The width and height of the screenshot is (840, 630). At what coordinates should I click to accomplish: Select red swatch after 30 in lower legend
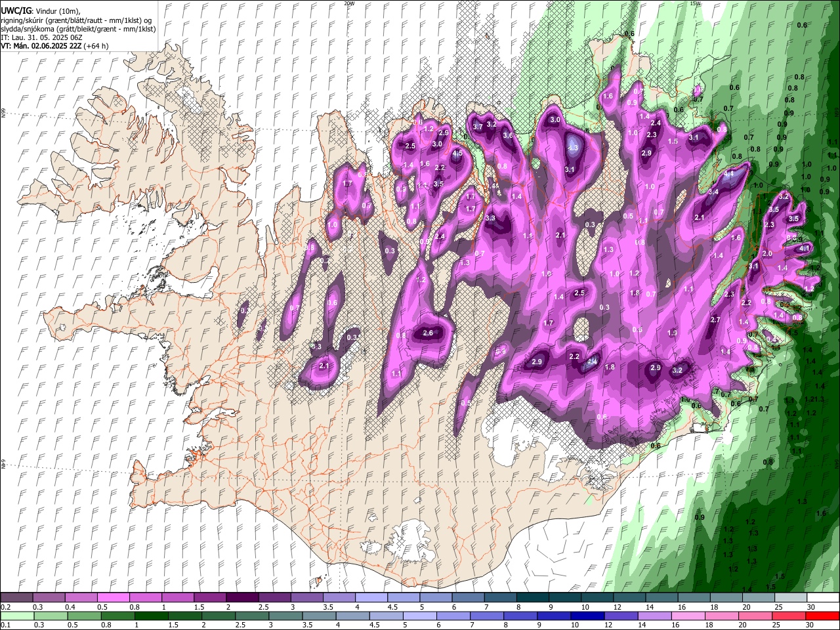click(822, 616)
